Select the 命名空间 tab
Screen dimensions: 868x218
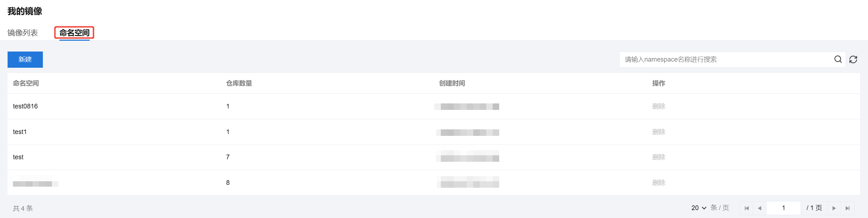pos(74,33)
